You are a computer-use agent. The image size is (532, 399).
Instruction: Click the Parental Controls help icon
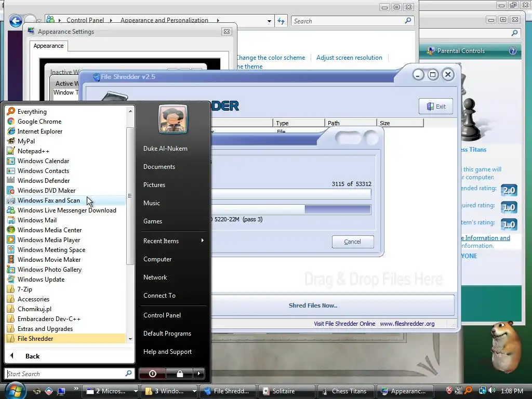(512, 51)
